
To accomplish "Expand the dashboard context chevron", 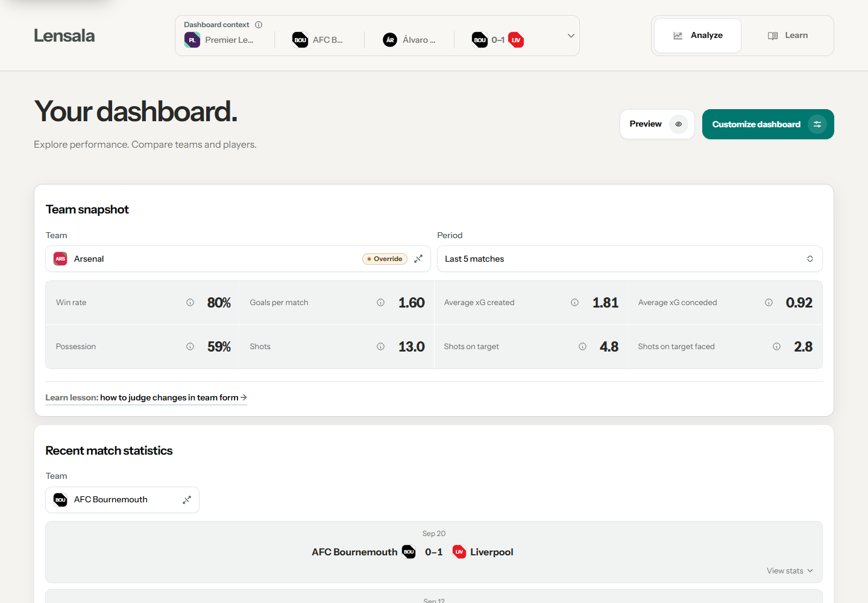I will coord(571,36).
